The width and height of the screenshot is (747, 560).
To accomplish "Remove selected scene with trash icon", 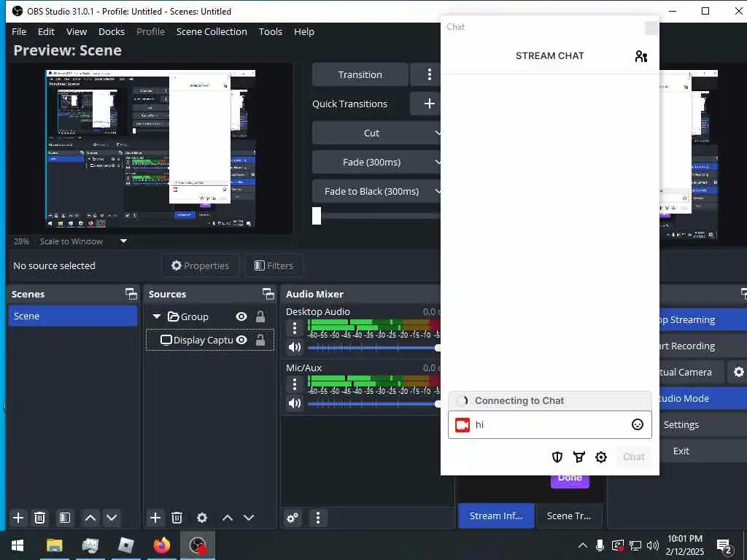I will [x=40, y=518].
